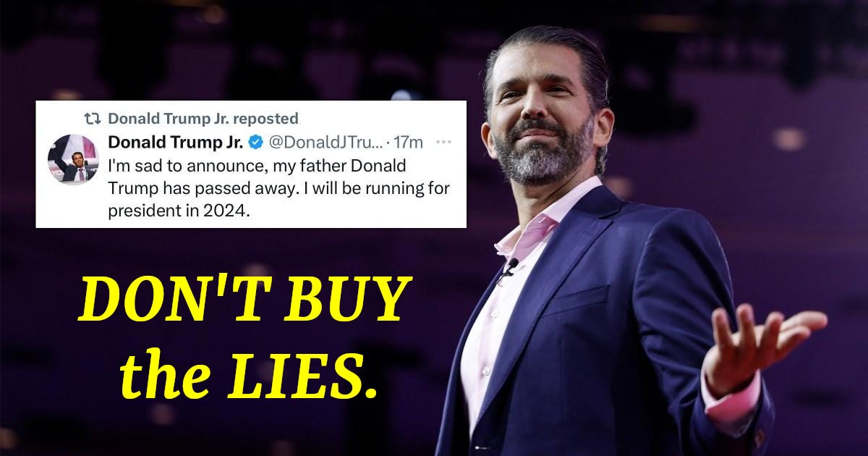Click the circular profile avatar in the tweet
This screenshot has width=868, height=456.
coord(72,159)
